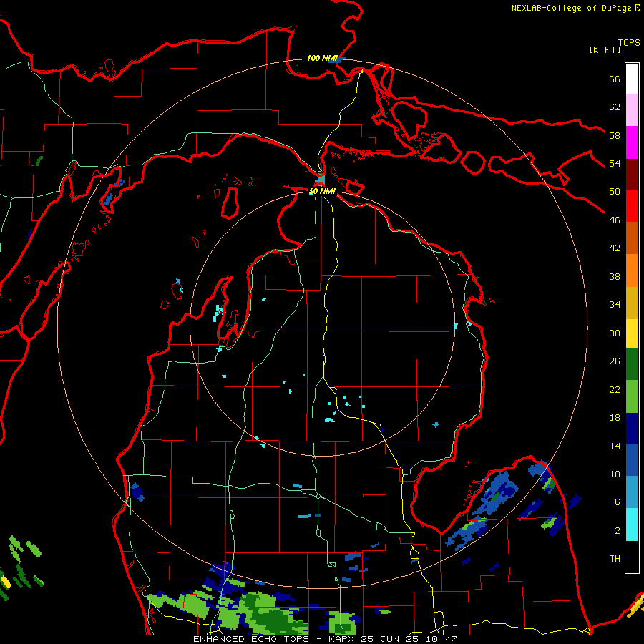Click the legend value 38
The height and width of the screenshot is (644, 644).
click(615, 276)
